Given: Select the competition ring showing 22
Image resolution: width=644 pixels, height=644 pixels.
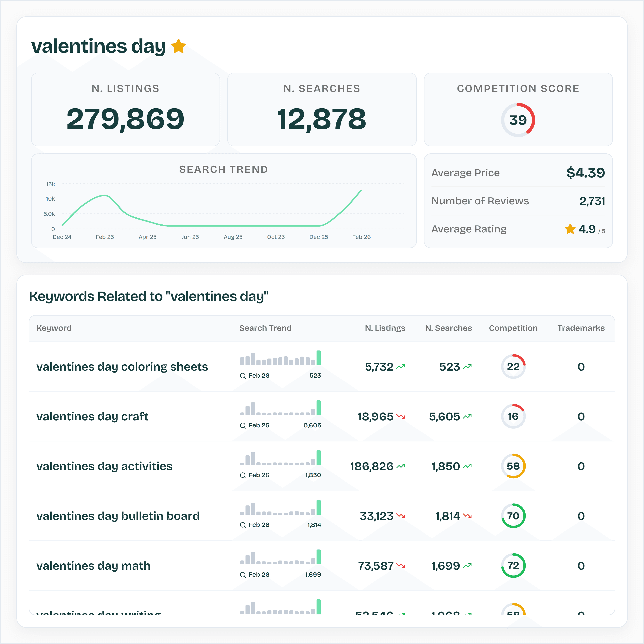Looking at the screenshot, I should pos(513,366).
